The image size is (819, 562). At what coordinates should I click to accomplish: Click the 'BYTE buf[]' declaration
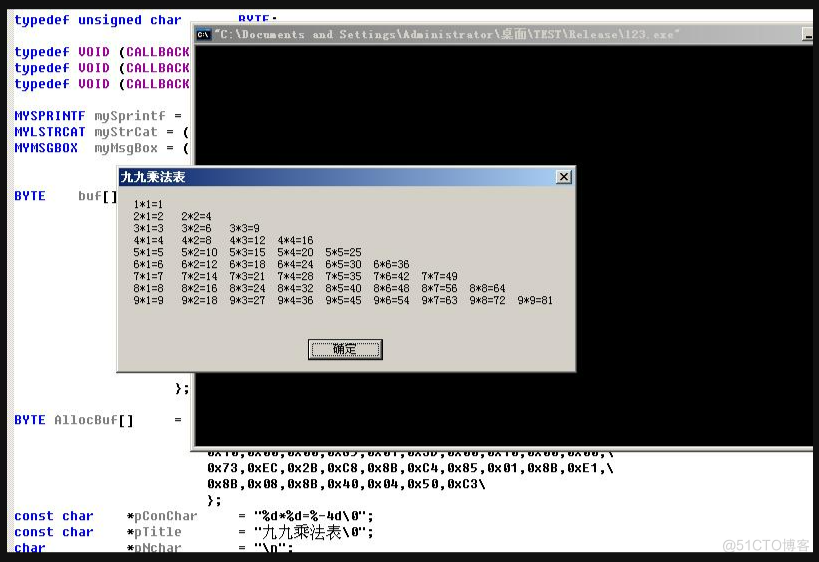coord(66,196)
